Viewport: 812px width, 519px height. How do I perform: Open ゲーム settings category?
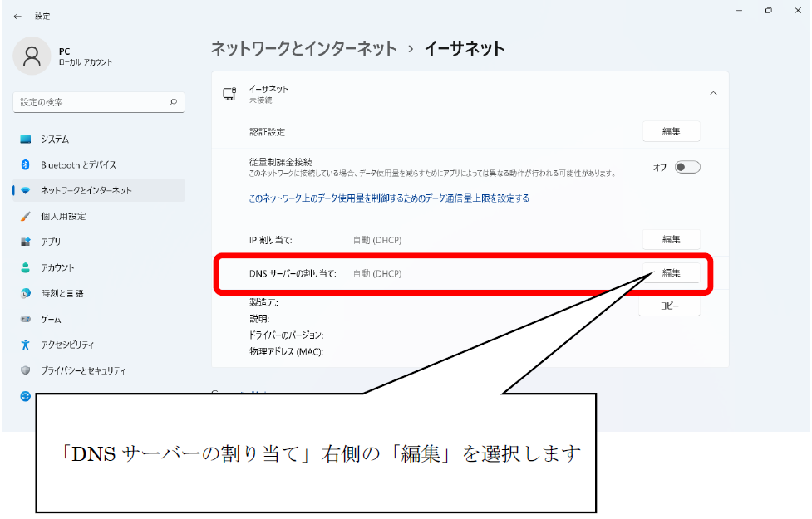coord(52,319)
